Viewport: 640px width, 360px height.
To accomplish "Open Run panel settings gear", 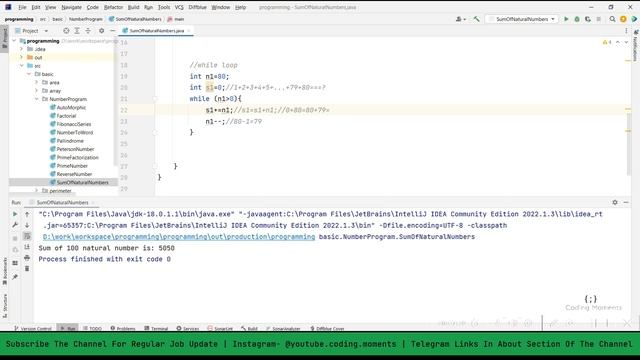I will 615,202.
